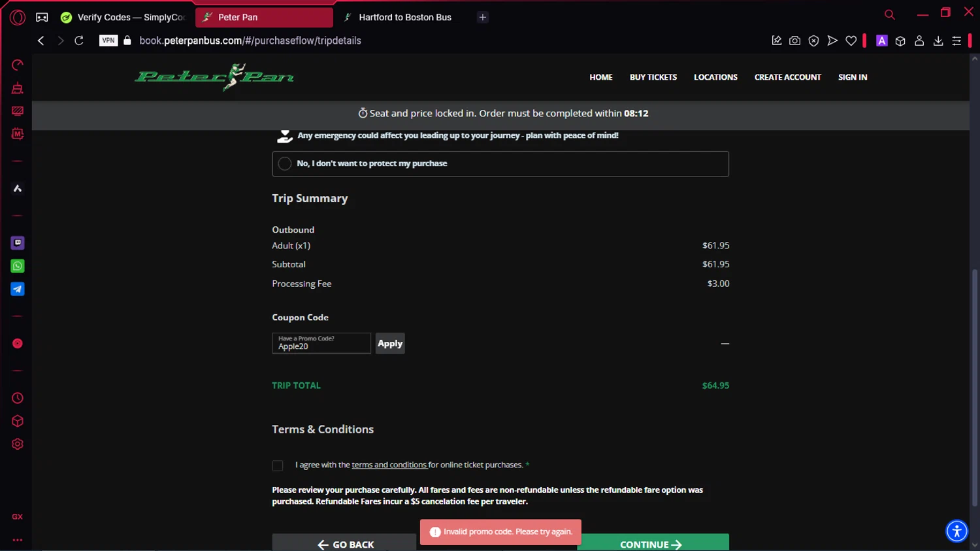This screenshot has height=551, width=980.
Task: Click the page vertical scrollbar thumb
Action: 975,388
